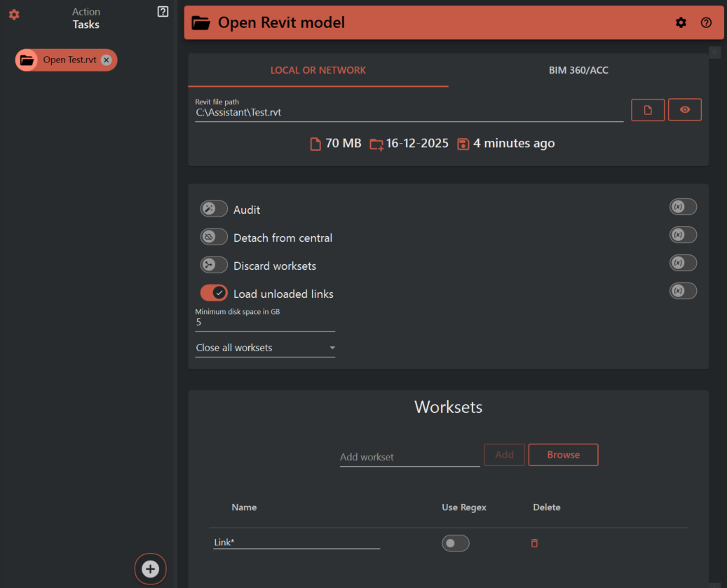This screenshot has height=588, width=727.
Task: Enable the Audit toggle
Action: 214,209
